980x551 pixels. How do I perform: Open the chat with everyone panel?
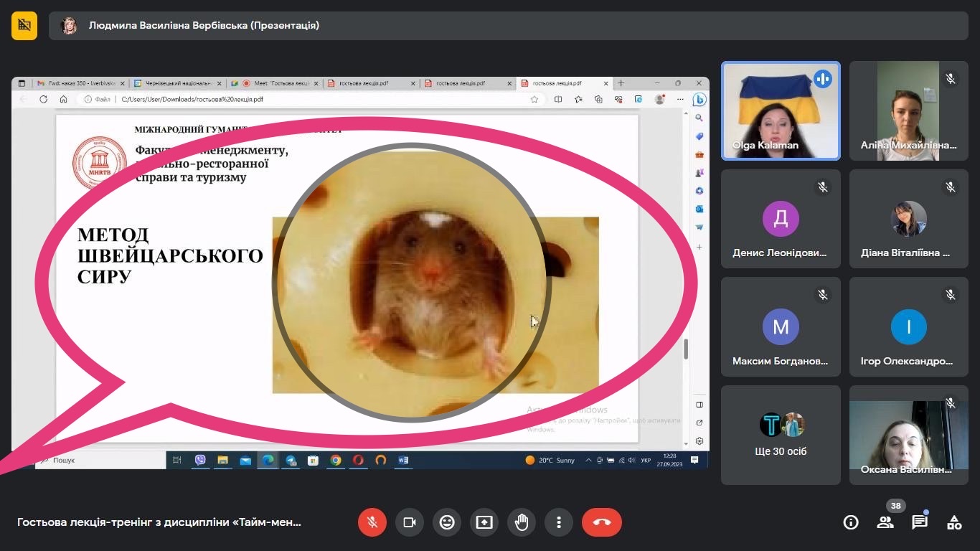point(920,522)
